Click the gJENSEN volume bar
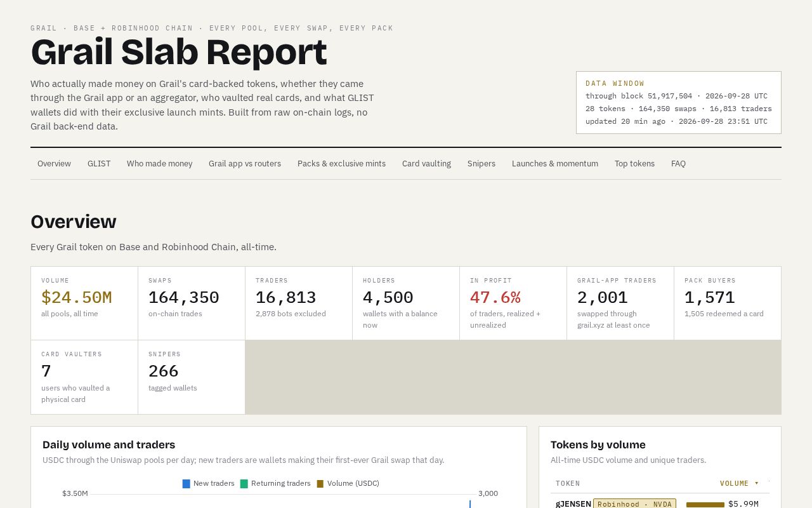Image resolution: width=812 pixels, height=508 pixels. pos(705,505)
